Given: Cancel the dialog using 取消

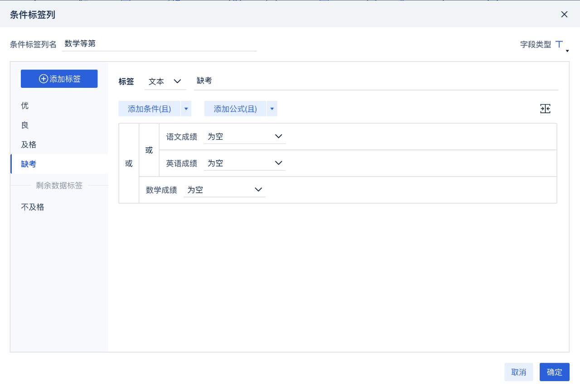Looking at the screenshot, I should tap(518, 372).
